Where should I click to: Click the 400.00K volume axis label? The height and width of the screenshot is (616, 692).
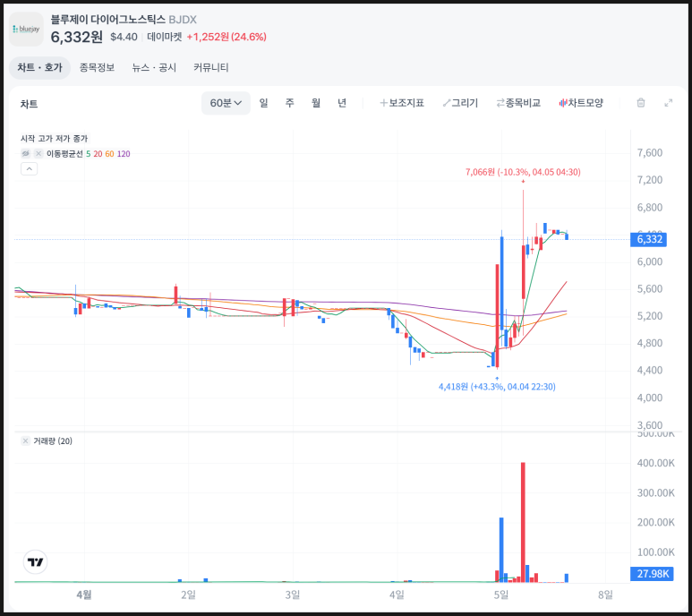656,463
